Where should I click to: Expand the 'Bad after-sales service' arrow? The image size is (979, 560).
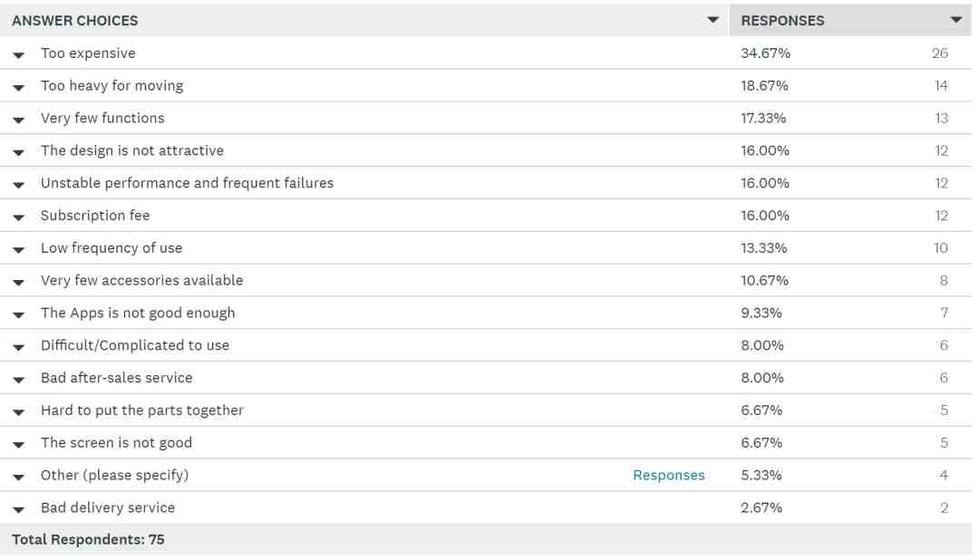[x=19, y=380]
